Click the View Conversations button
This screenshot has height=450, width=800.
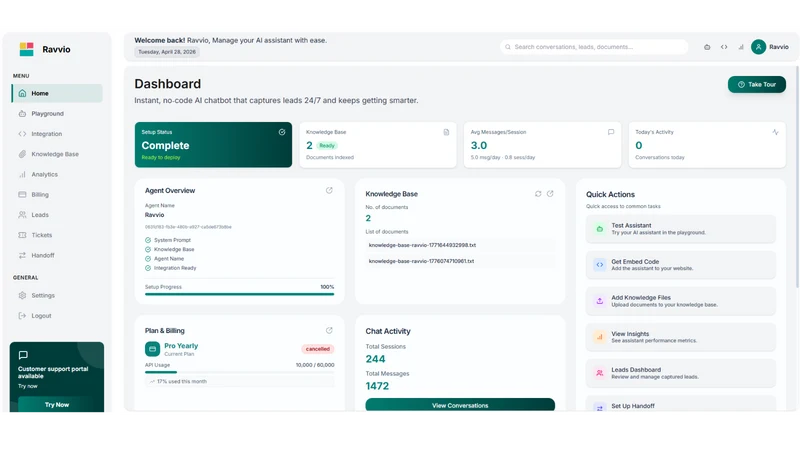460,405
